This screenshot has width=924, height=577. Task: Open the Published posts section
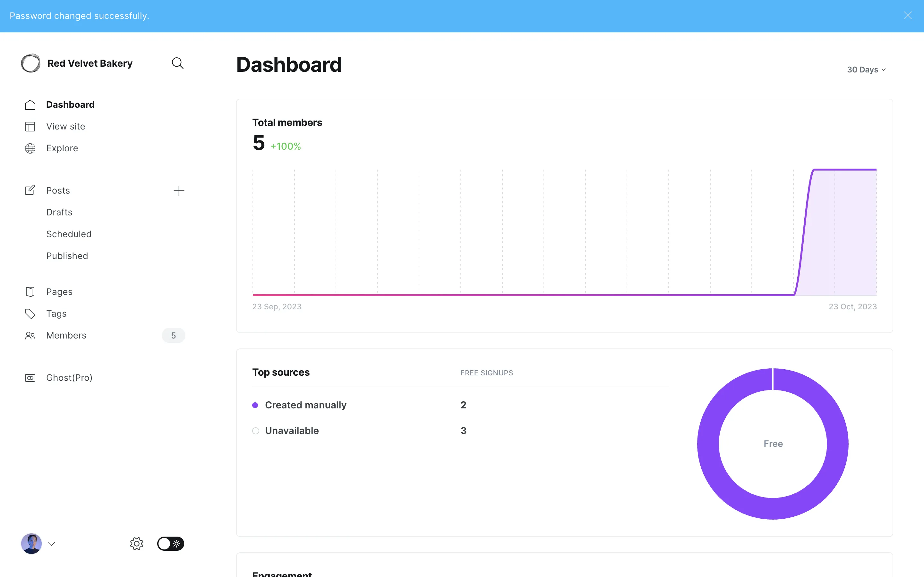(x=67, y=256)
